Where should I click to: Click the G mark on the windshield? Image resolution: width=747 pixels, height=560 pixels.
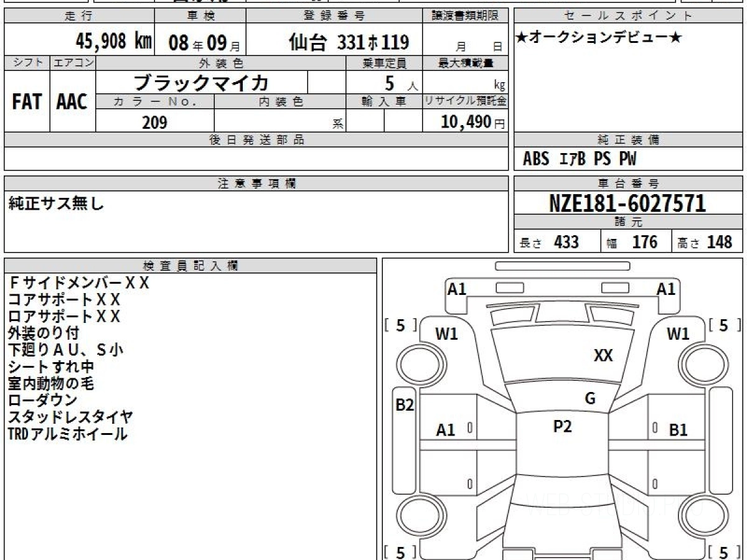[590, 399]
